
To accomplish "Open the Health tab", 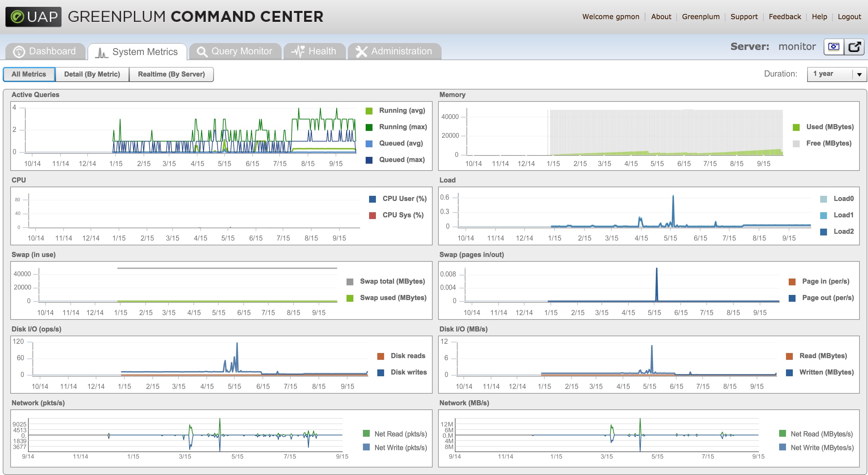I will (x=314, y=51).
